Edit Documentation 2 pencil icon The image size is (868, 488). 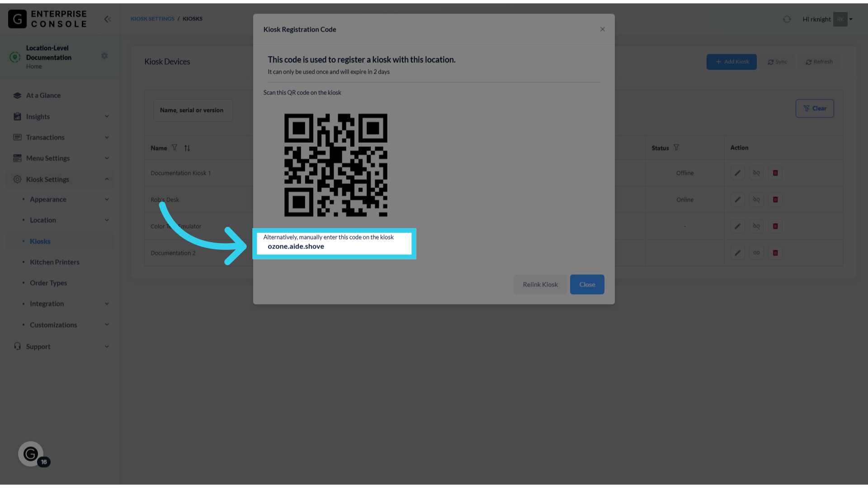(x=737, y=253)
